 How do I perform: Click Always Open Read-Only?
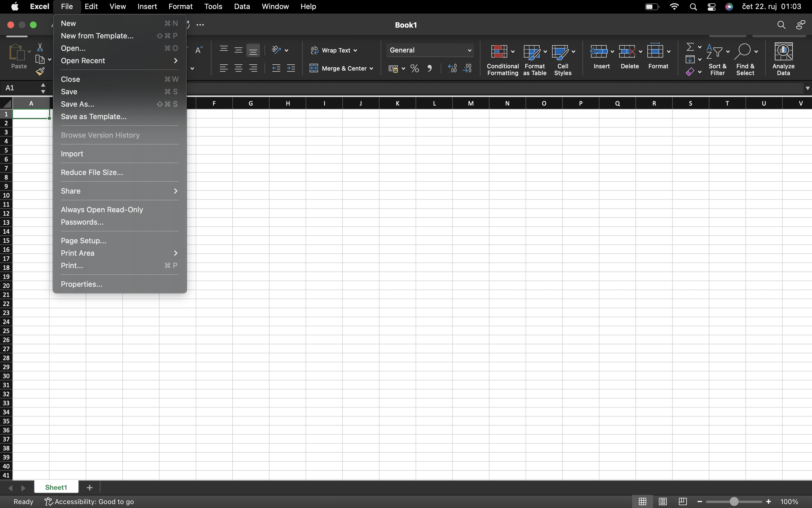[x=120, y=210]
